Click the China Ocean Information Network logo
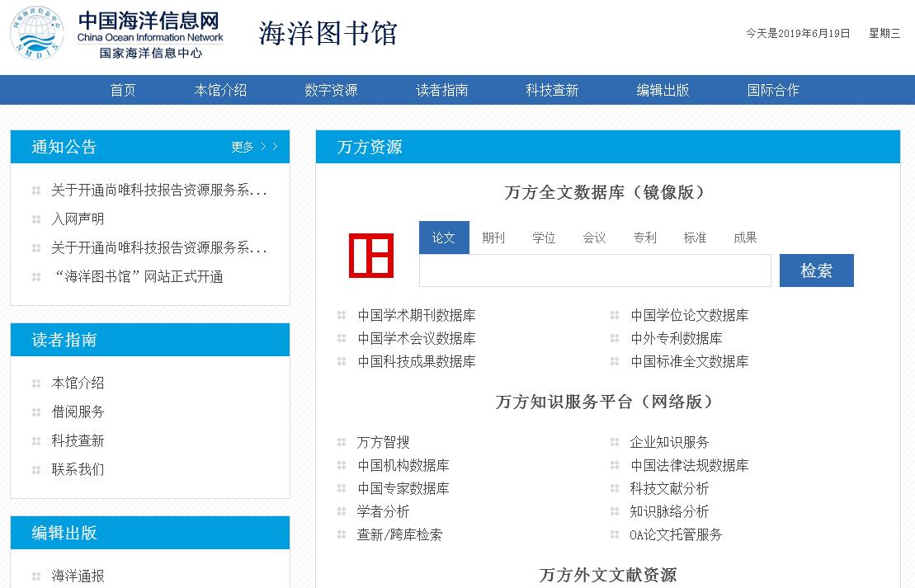Image resolution: width=915 pixels, height=588 pixels. (118, 34)
